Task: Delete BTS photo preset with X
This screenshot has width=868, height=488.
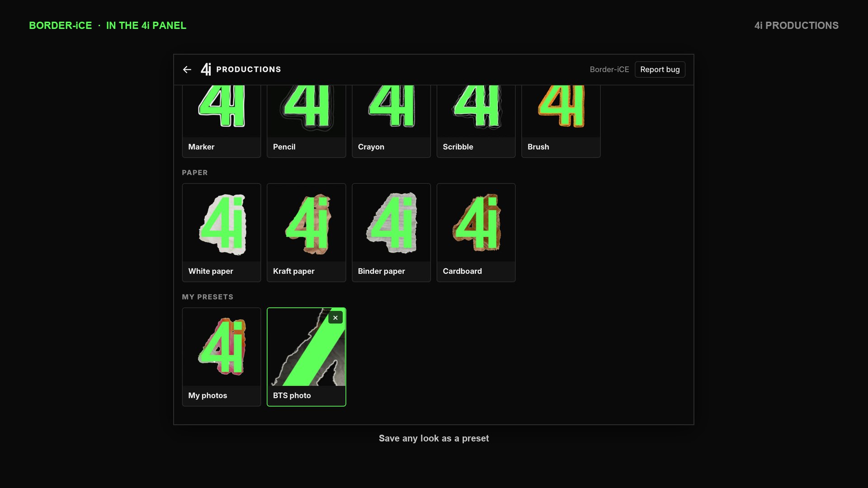Action: click(x=335, y=318)
